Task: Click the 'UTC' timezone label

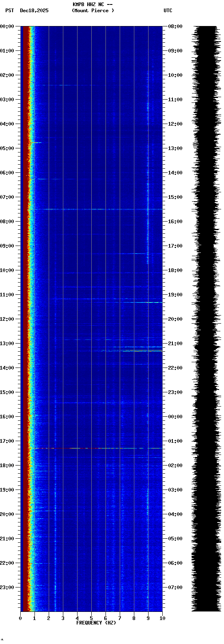Action: [168, 11]
